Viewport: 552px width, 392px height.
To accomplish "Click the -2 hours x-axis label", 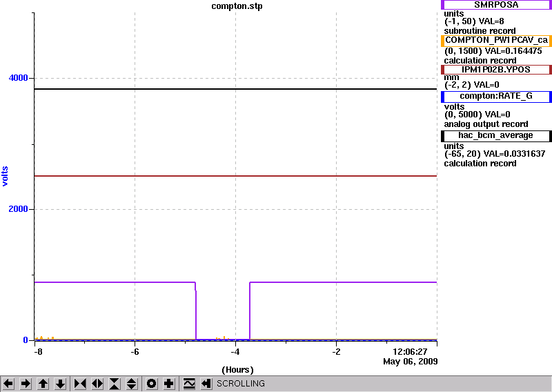I will coord(336,351).
